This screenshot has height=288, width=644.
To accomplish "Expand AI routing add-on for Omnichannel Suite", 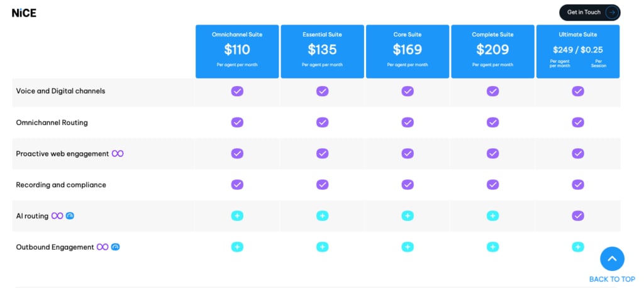I will coord(237,216).
